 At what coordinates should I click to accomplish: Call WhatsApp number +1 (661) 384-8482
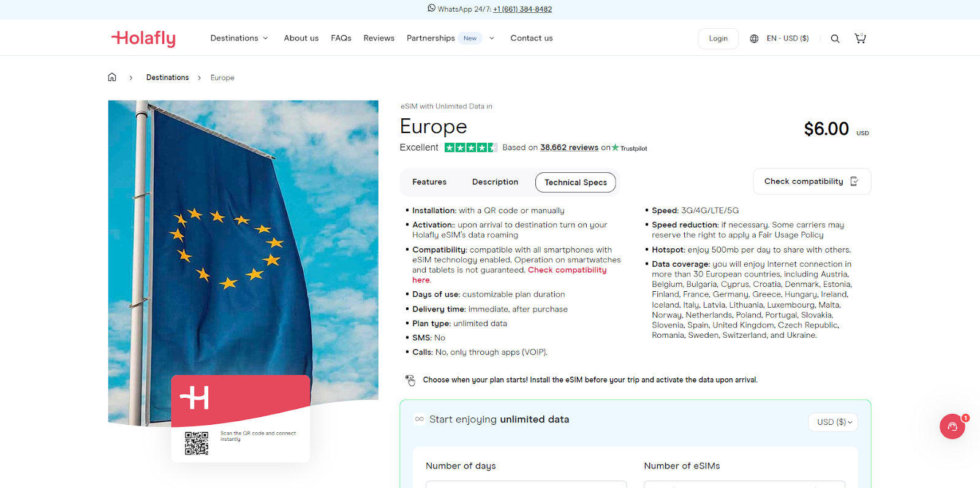522,9
